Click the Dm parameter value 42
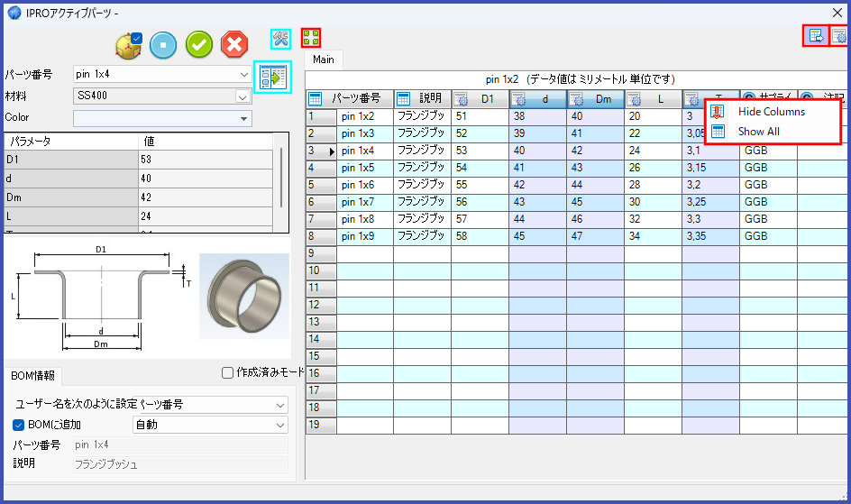 point(206,197)
